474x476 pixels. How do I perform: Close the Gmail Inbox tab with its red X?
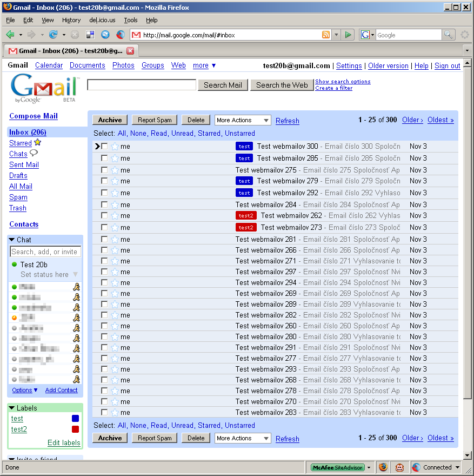(x=130, y=51)
